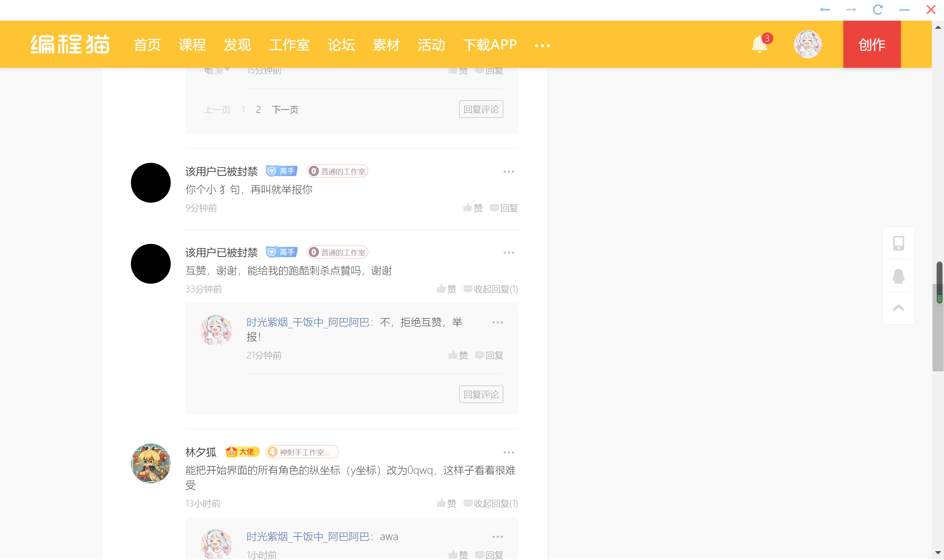Go to comment page 2

tap(258, 109)
